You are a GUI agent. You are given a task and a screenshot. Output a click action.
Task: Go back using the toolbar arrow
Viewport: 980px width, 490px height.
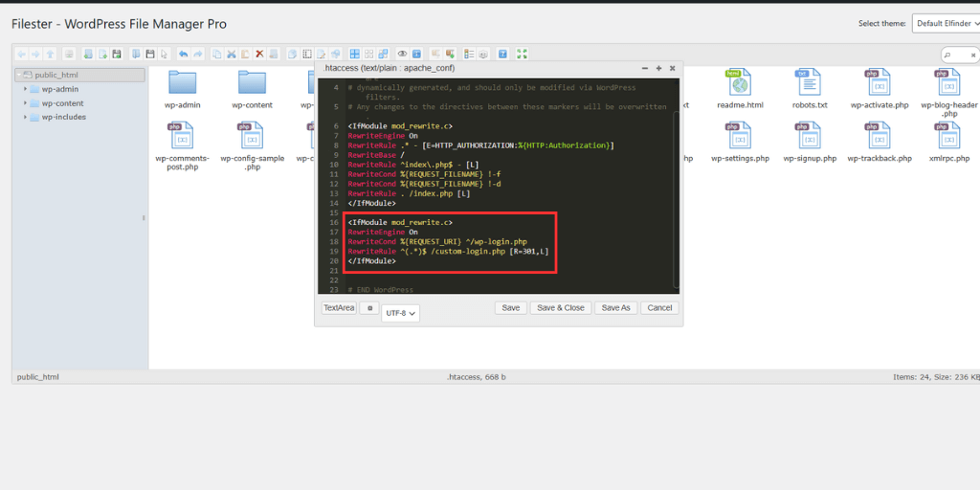tap(21, 54)
